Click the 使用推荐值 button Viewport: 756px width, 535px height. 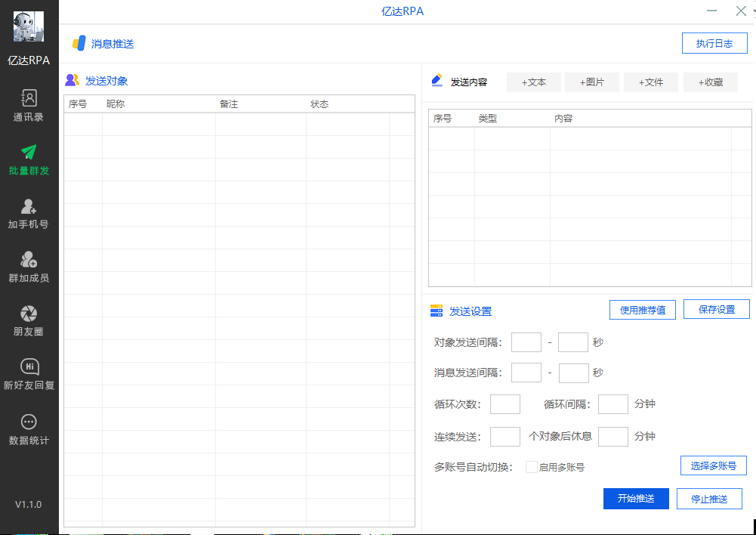coord(642,310)
